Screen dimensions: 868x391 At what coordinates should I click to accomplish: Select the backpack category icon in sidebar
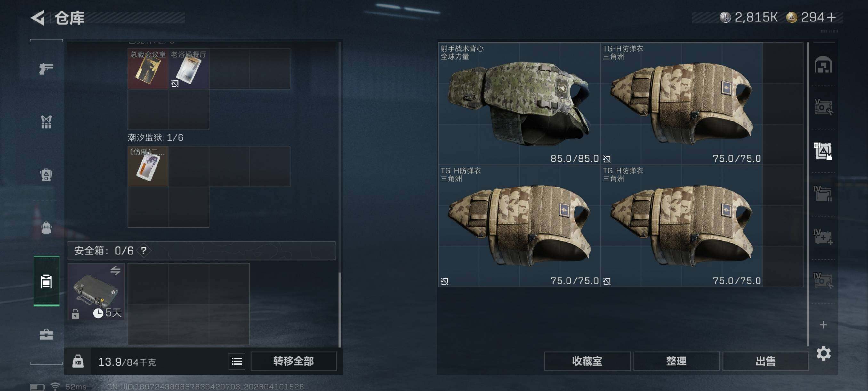click(x=46, y=228)
